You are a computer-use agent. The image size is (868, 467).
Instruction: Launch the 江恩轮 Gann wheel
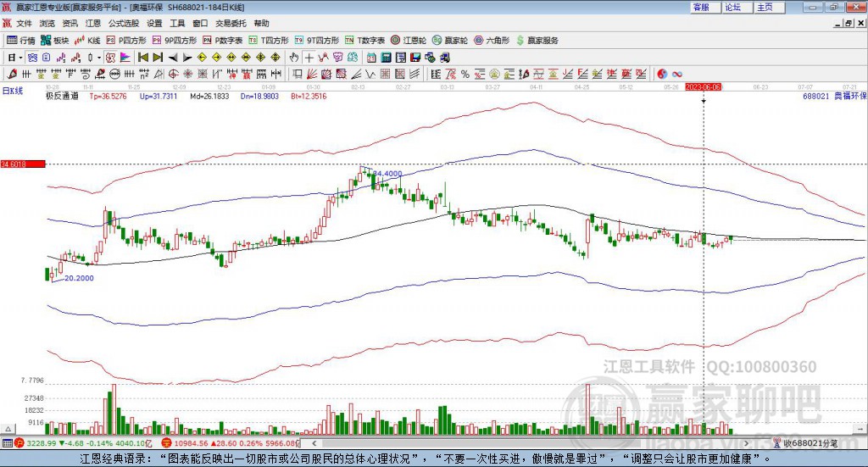409,41
